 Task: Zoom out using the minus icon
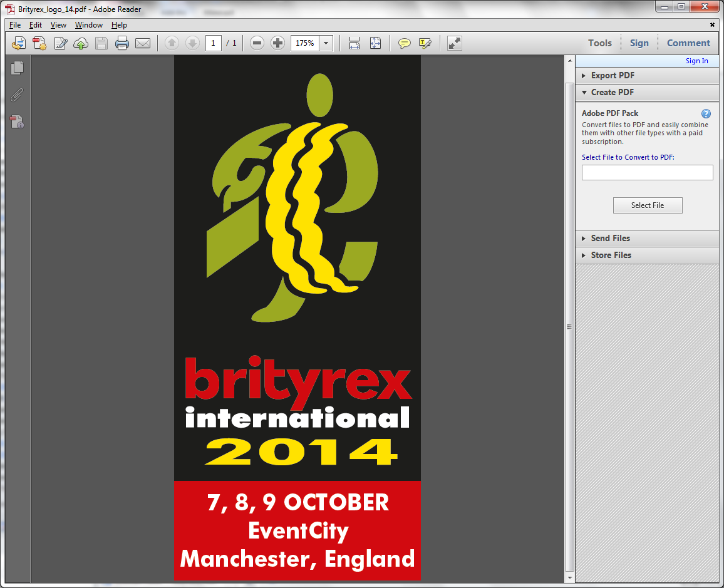pos(257,43)
